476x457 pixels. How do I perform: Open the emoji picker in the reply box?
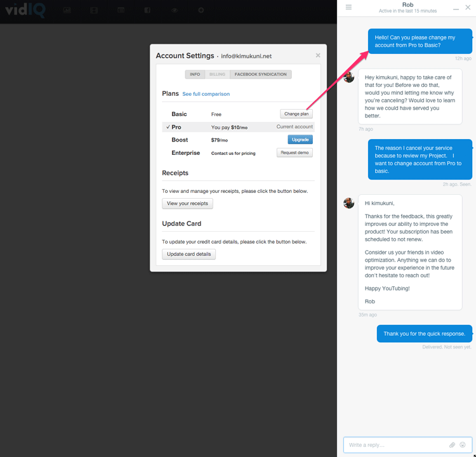click(x=463, y=445)
